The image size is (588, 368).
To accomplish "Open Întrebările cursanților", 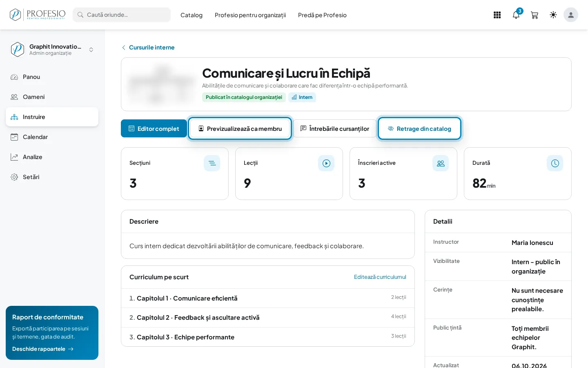I will coord(335,128).
